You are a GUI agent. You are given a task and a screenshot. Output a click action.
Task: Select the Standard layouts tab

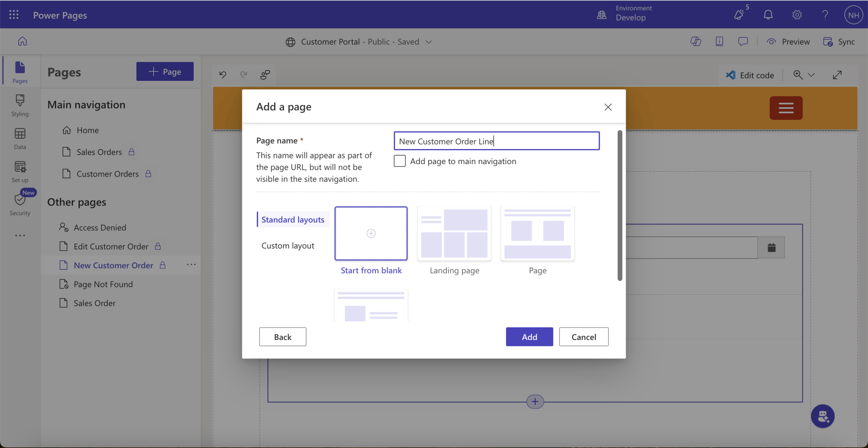[293, 220]
